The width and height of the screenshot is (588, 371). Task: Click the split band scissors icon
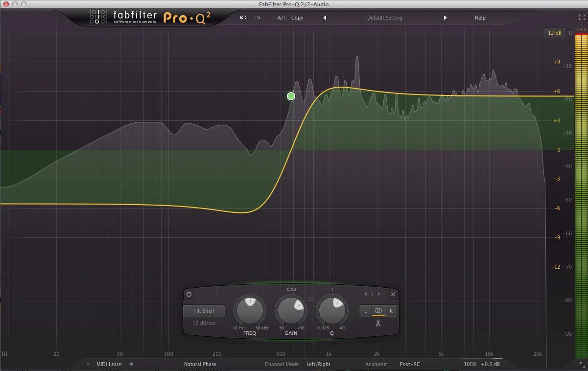[378, 323]
